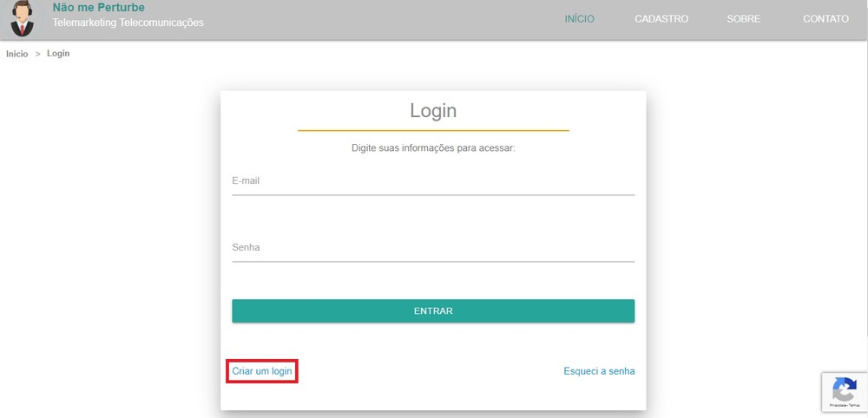Click the Login card heading
This screenshot has width=868, height=418.
433,111
